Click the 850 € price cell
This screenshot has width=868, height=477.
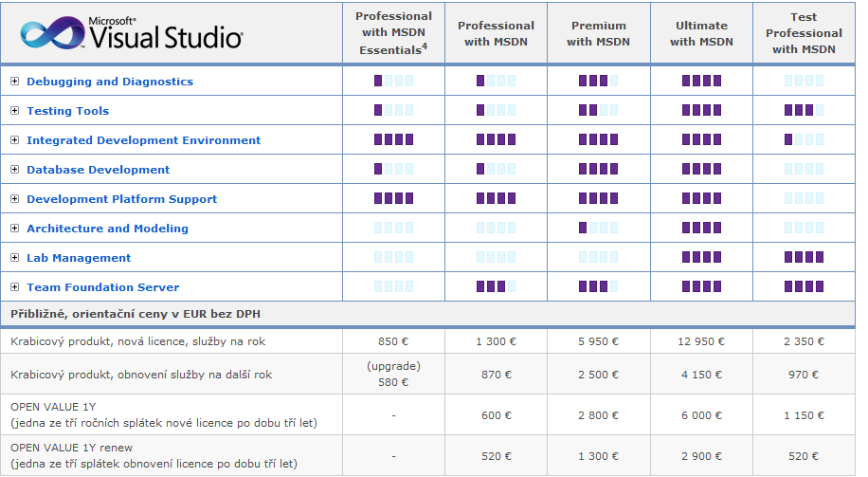point(393,341)
